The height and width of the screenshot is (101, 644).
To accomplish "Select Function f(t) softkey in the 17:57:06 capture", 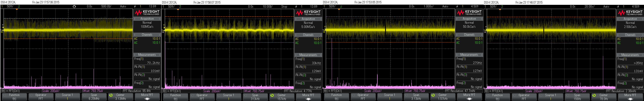I will [14, 97].
